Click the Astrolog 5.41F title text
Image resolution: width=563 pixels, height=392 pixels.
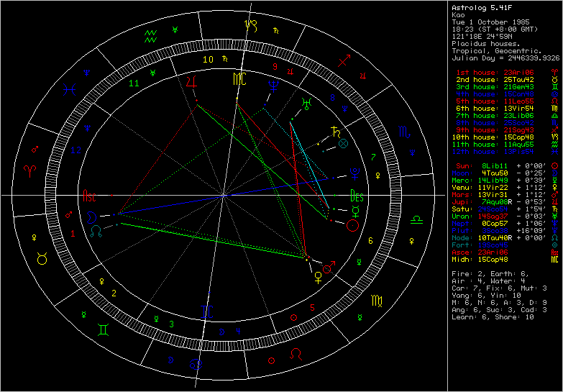[477, 6]
